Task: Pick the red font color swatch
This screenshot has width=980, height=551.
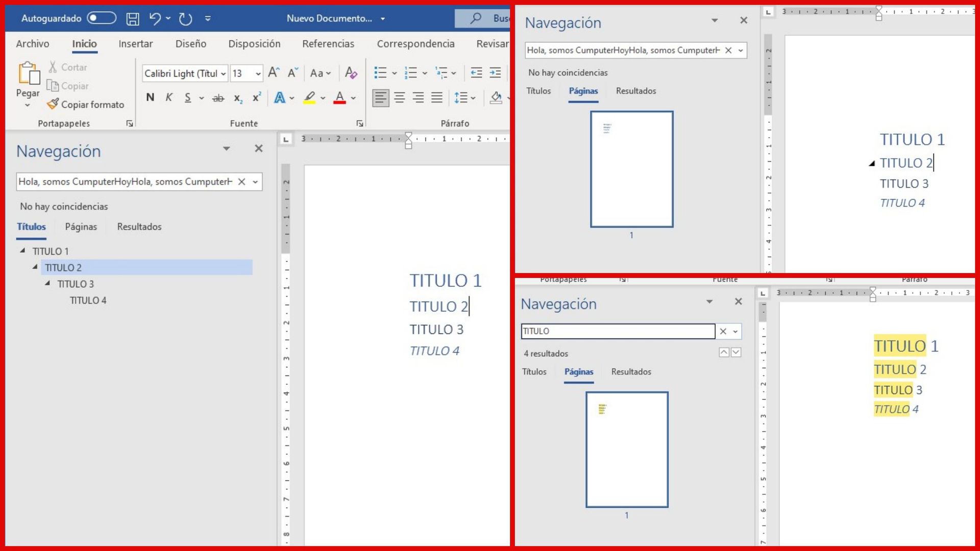Action: (x=339, y=97)
